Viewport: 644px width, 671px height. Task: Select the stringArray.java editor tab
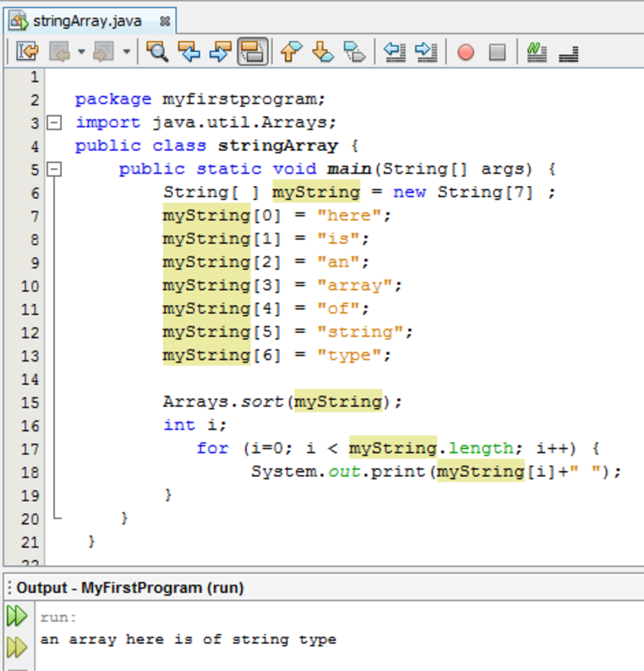click(87, 21)
